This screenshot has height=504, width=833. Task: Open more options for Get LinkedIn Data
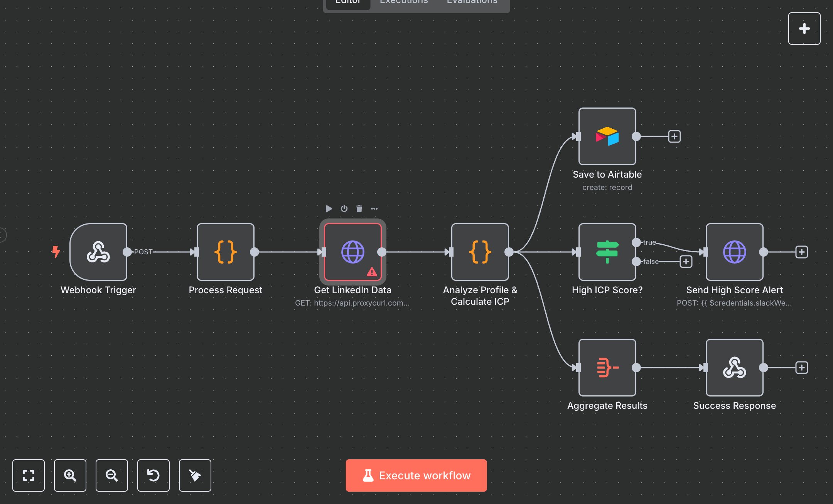point(374,208)
